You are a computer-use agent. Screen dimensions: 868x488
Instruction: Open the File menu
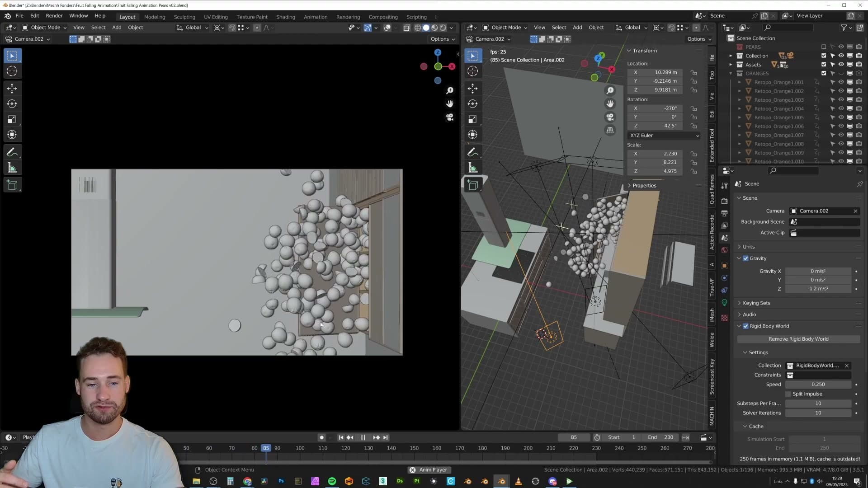[x=19, y=16]
